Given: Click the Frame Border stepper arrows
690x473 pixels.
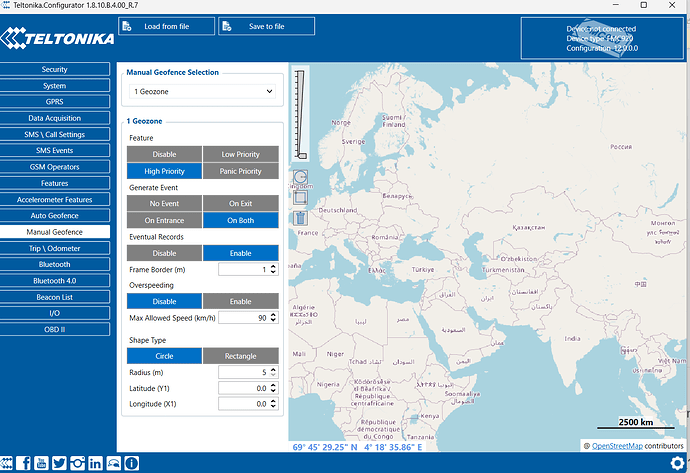Looking at the screenshot, I should click(273, 270).
